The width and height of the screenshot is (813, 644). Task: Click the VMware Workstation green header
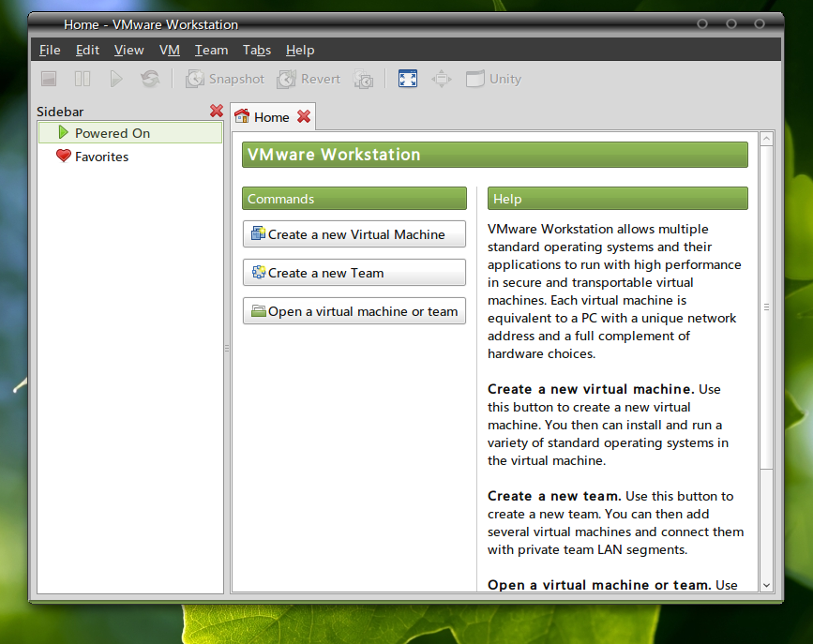494,155
